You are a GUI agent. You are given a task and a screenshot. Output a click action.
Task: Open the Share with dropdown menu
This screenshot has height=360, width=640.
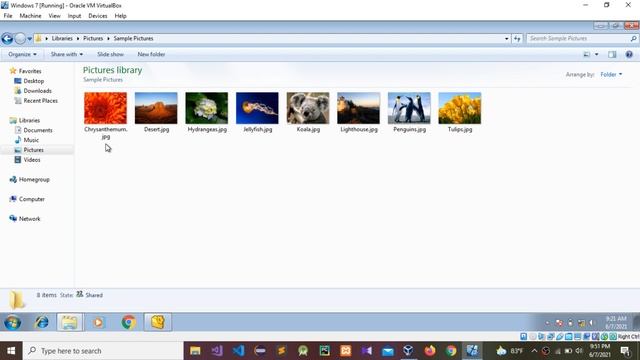click(67, 54)
